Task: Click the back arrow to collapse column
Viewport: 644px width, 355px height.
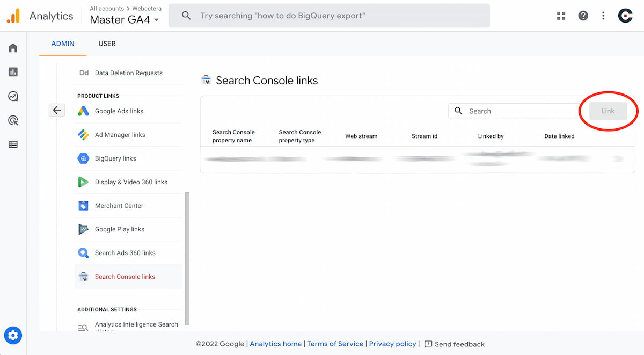Action: click(57, 110)
